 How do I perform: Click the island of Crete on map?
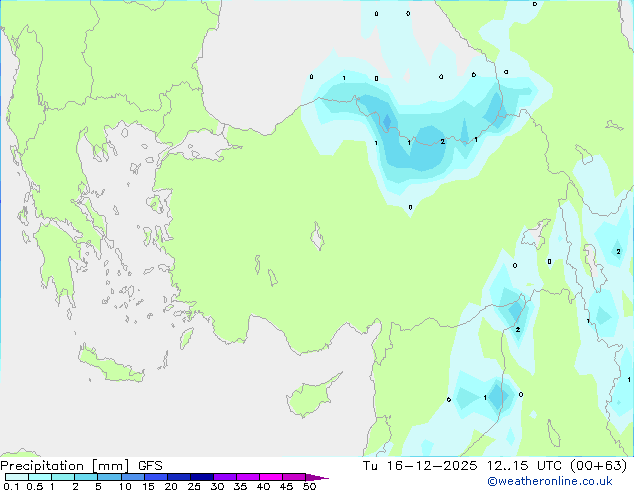click(x=111, y=366)
